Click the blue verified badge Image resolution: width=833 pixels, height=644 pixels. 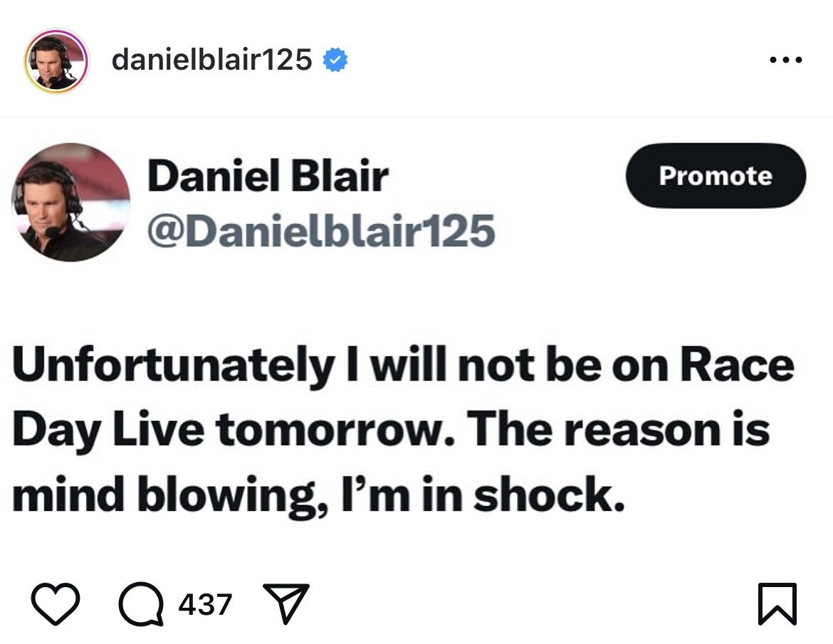point(335,60)
